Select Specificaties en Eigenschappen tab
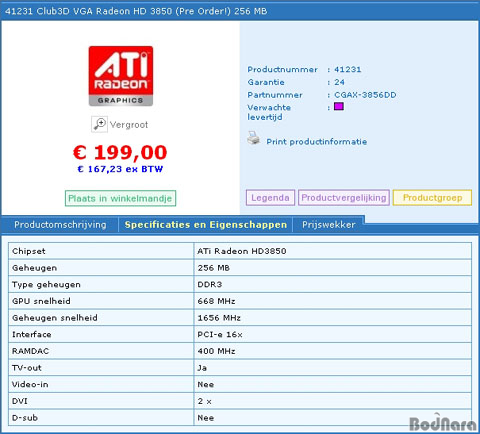480x434 pixels. click(206, 225)
